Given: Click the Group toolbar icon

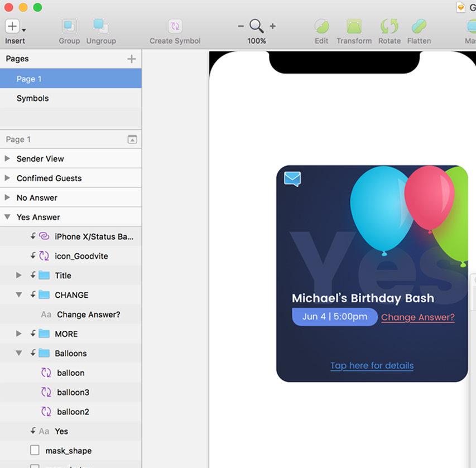Looking at the screenshot, I should pyautogui.click(x=69, y=26).
